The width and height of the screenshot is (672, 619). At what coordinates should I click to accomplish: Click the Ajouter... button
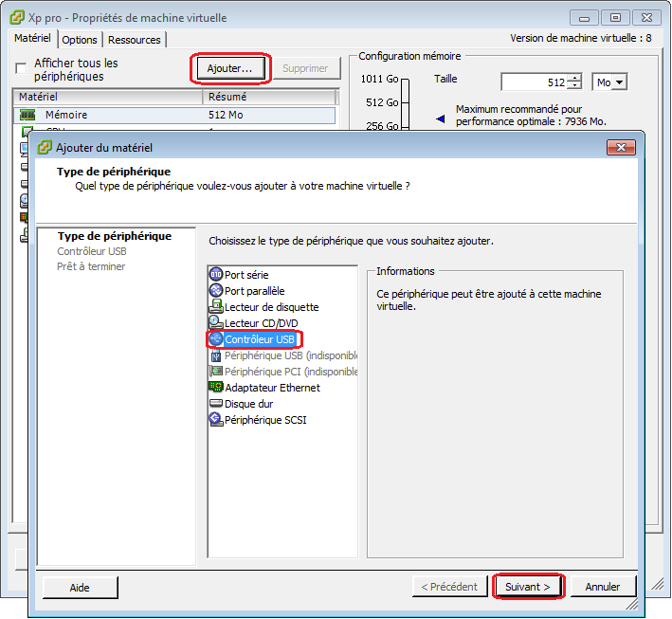(230, 68)
